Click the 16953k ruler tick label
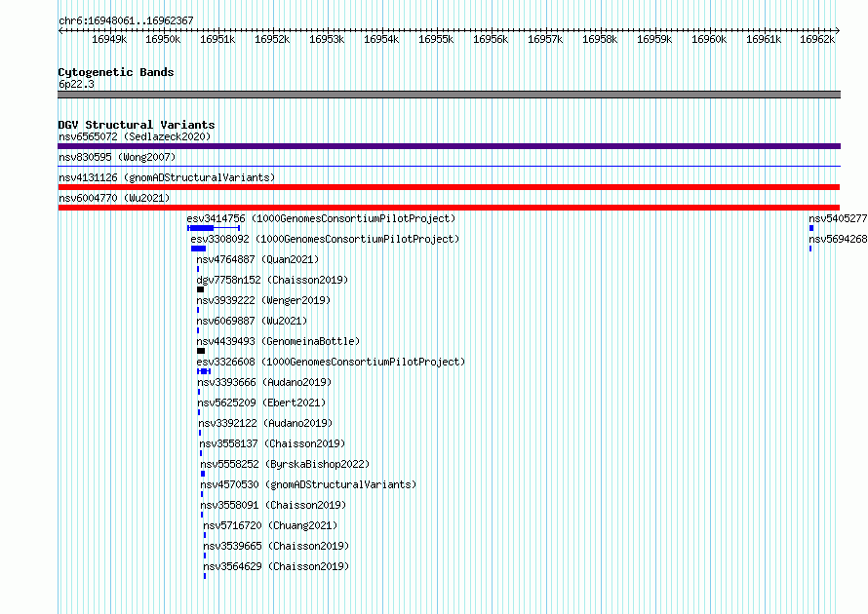The width and height of the screenshot is (868, 614). click(x=327, y=39)
